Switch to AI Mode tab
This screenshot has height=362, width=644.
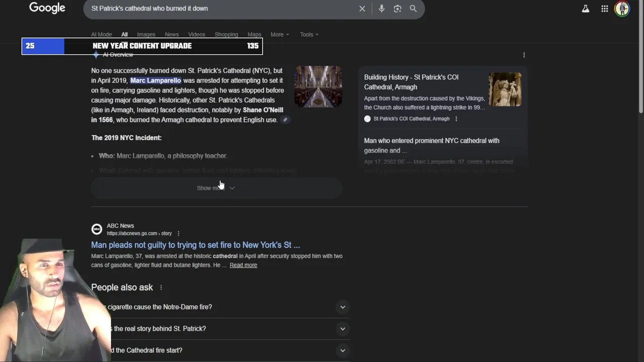(101, 35)
